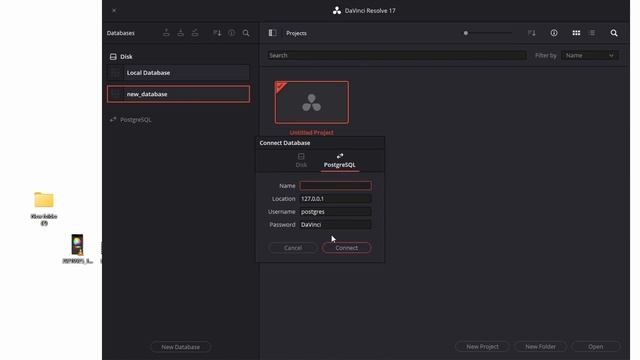The height and width of the screenshot is (360, 640).
Task: Click the Projects header label
Action: tap(296, 33)
